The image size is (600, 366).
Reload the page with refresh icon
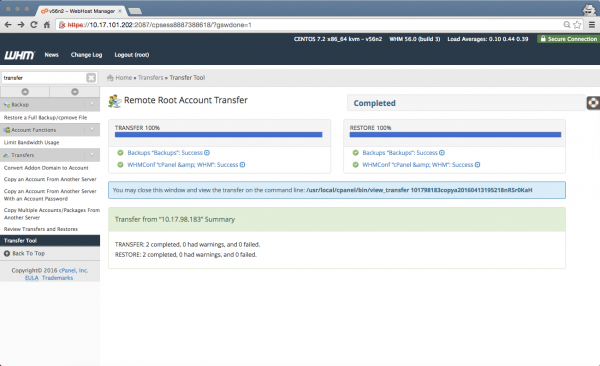[34, 25]
